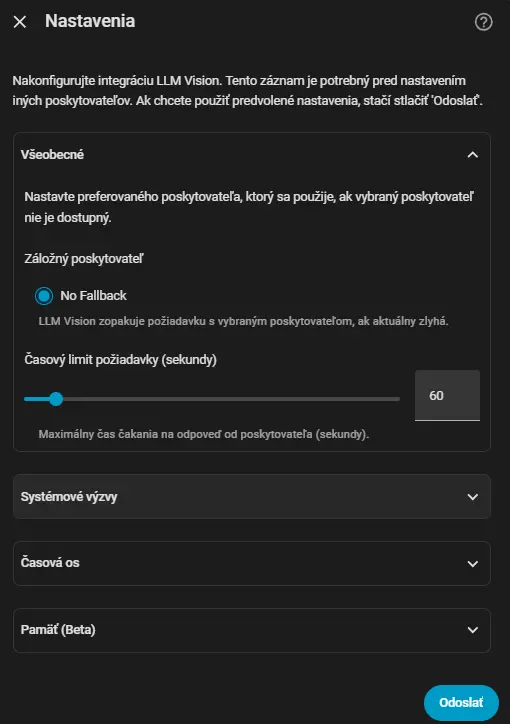Click the timeout slider handle
Screen dimensions: 510x724
coord(56,399)
